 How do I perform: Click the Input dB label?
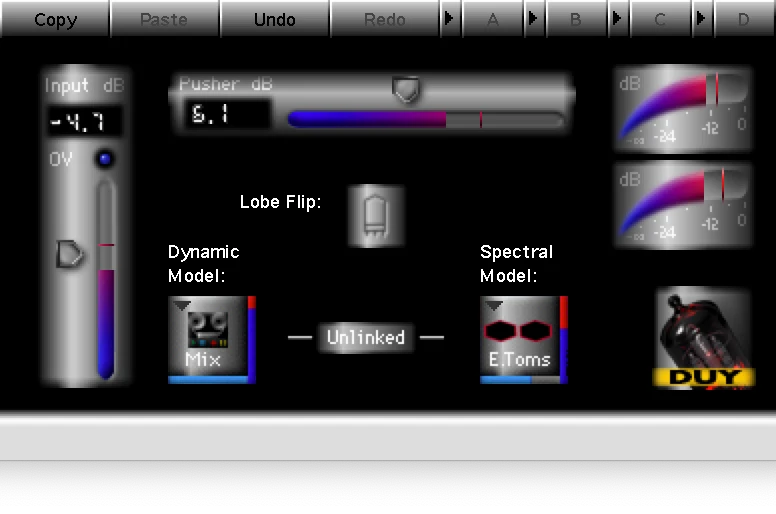pos(84,85)
